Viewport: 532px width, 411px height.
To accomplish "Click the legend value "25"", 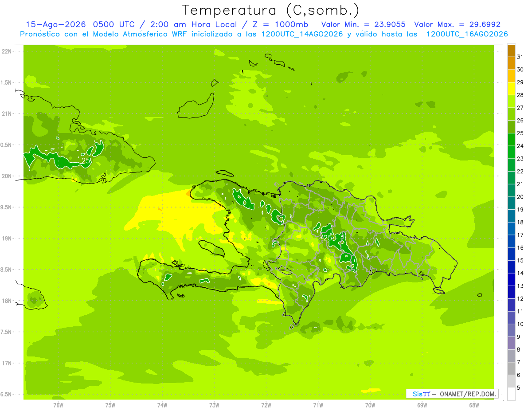I will [520, 133].
